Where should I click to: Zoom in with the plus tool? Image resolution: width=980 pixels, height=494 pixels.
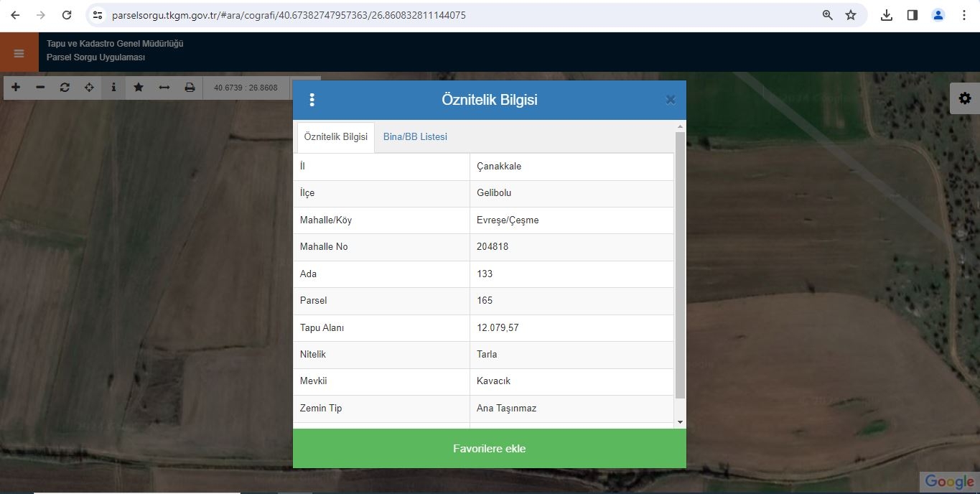pos(16,88)
